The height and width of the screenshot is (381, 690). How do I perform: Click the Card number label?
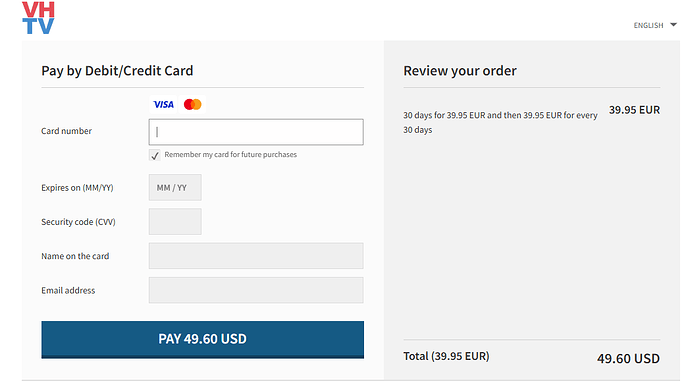point(66,131)
